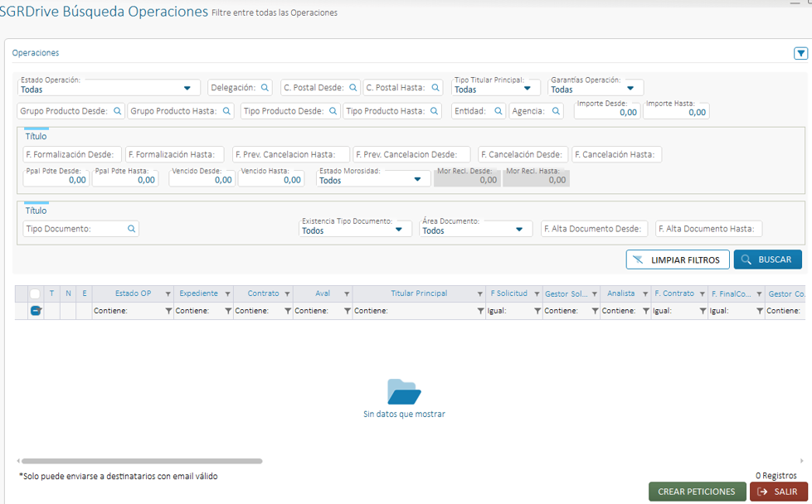
Task: Click Tipo Documento search icon
Action: 131,229
